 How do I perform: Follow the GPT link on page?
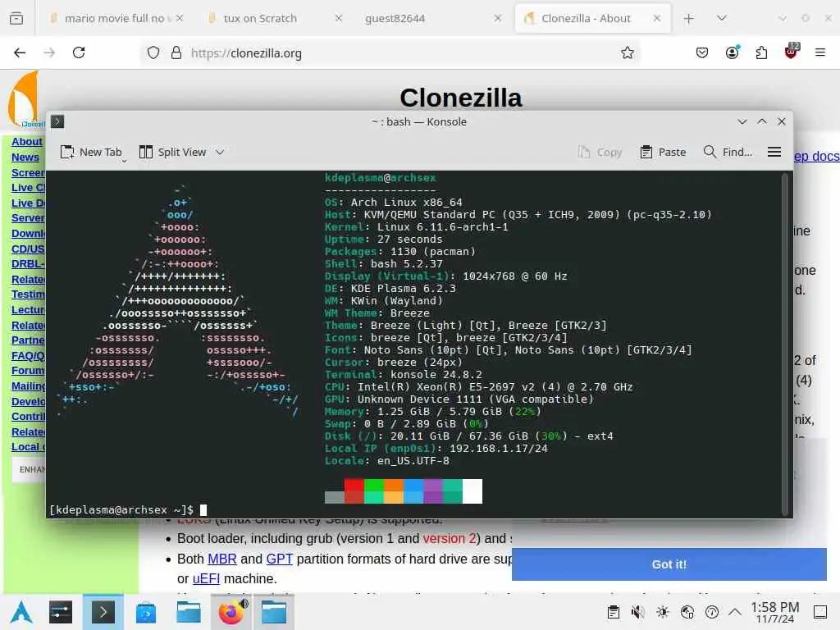tap(279, 559)
